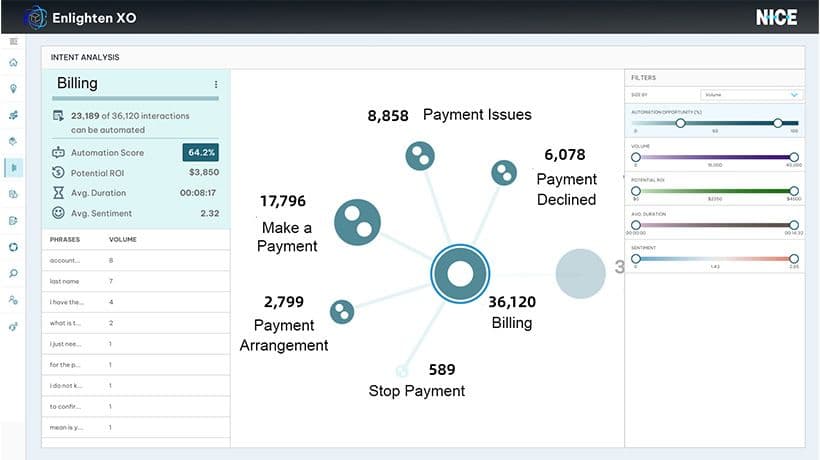Open the magnifier search icon in sidebar
Image resolution: width=820 pixels, height=460 pixels.
(x=13, y=273)
